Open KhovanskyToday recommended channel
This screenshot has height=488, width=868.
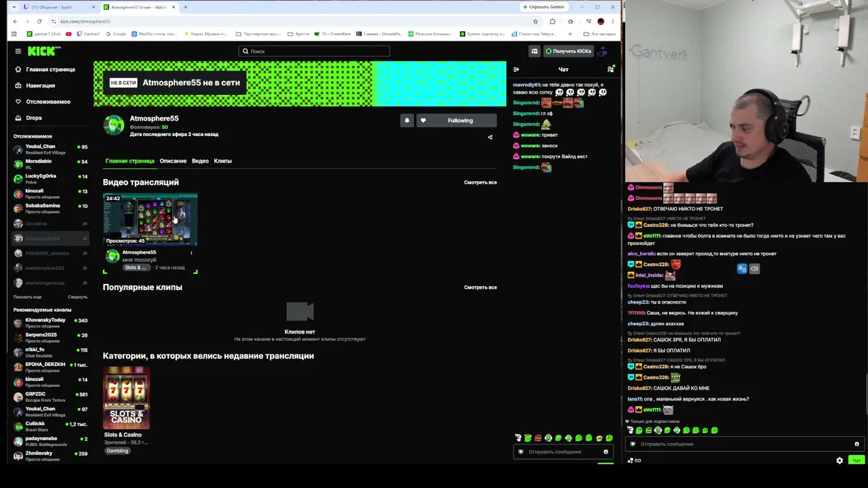tap(50, 323)
